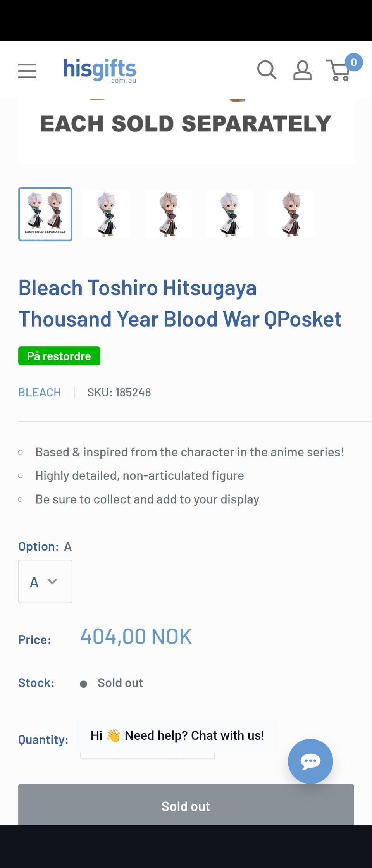The image size is (372, 868).
Task: Select the fourth product thumbnail
Action: click(229, 214)
